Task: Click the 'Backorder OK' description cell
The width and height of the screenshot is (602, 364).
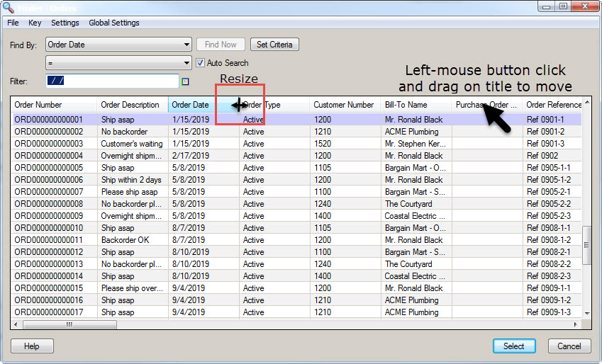Action: tap(132, 240)
